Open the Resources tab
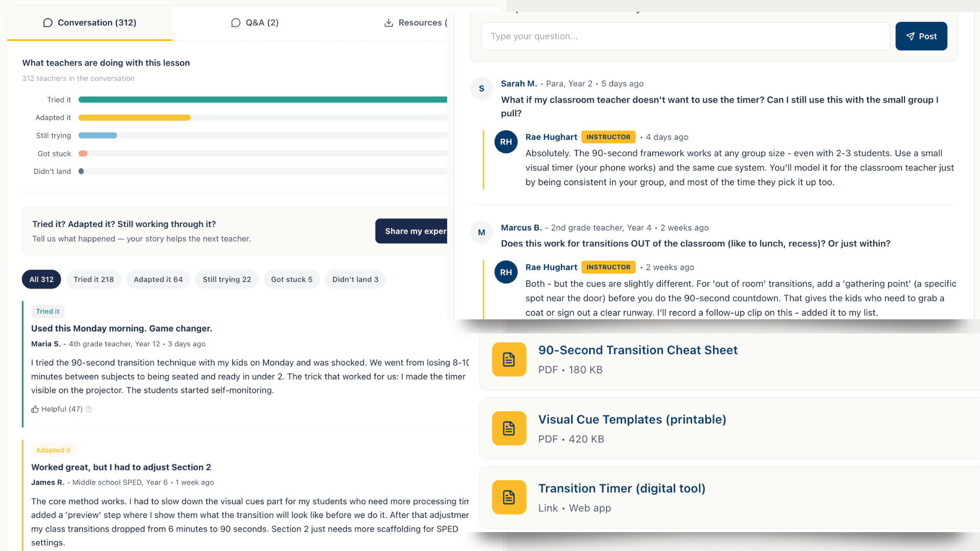The width and height of the screenshot is (980, 551). pos(415,23)
